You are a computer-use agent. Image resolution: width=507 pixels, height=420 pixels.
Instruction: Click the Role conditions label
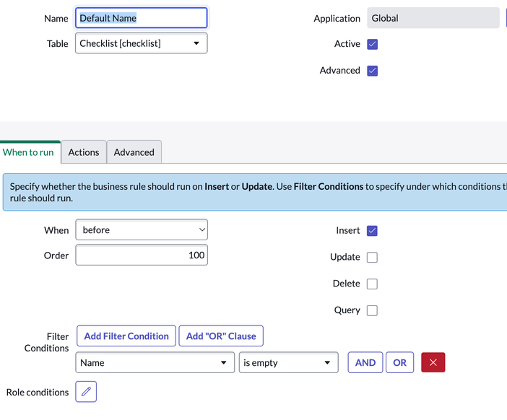(38, 392)
